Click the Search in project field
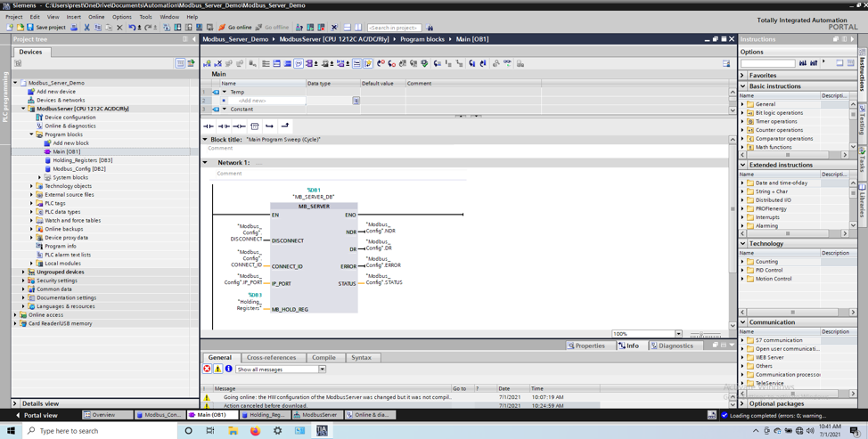The image size is (868, 439). pyautogui.click(x=394, y=27)
